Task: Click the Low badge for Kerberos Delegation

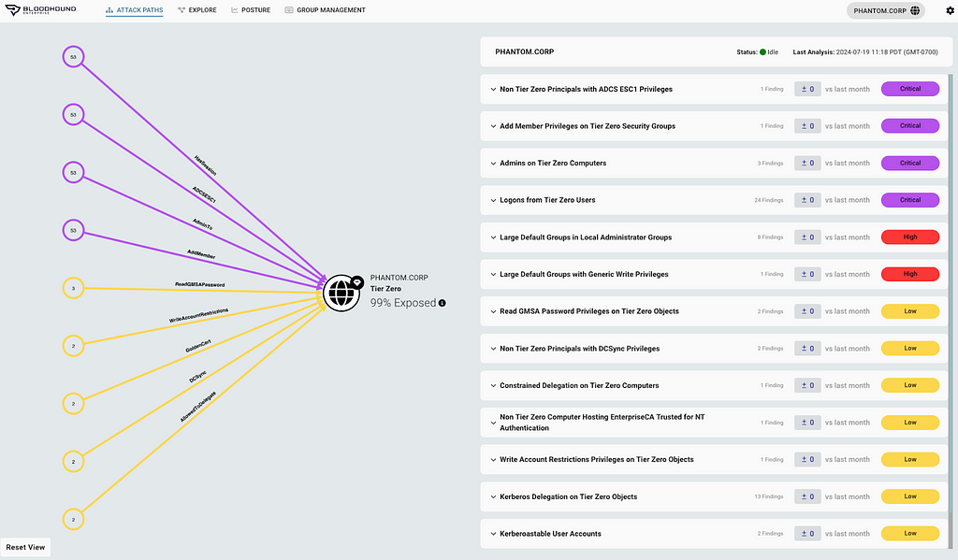Action: tap(909, 496)
